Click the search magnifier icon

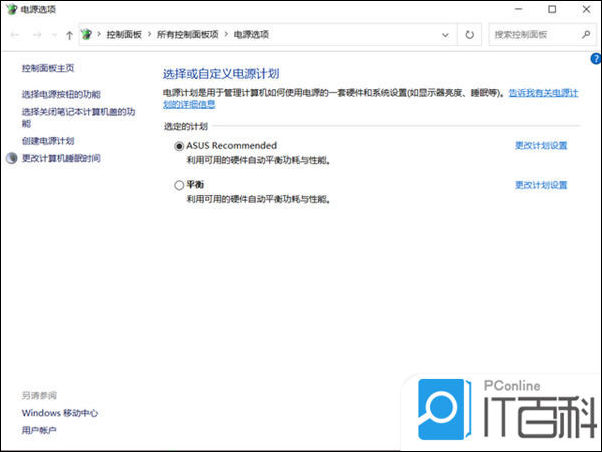click(x=586, y=35)
